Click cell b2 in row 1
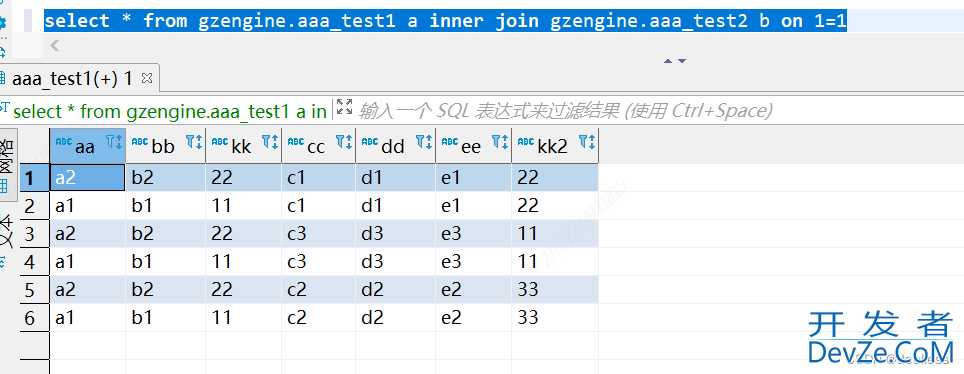This screenshot has height=374, width=964. coord(165,177)
